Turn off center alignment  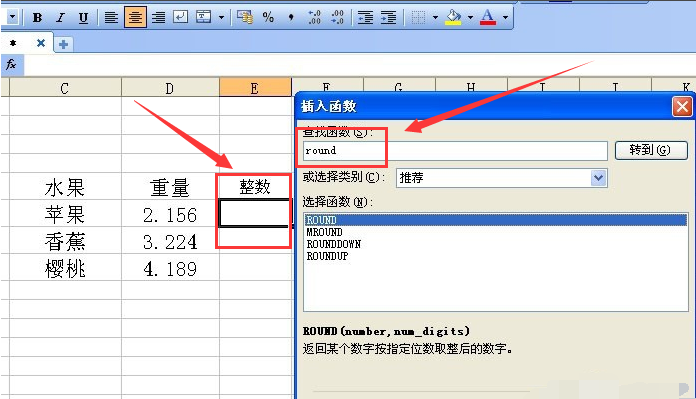click(x=135, y=18)
